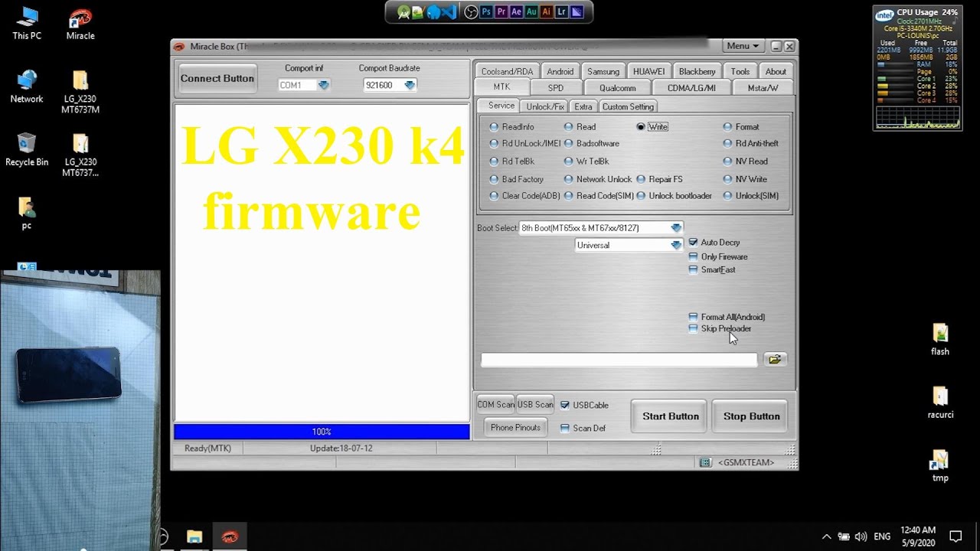Screen dimensions: 980x551
Task: Click the taskbar clock showing 12:40 AM
Action: click(918, 536)
